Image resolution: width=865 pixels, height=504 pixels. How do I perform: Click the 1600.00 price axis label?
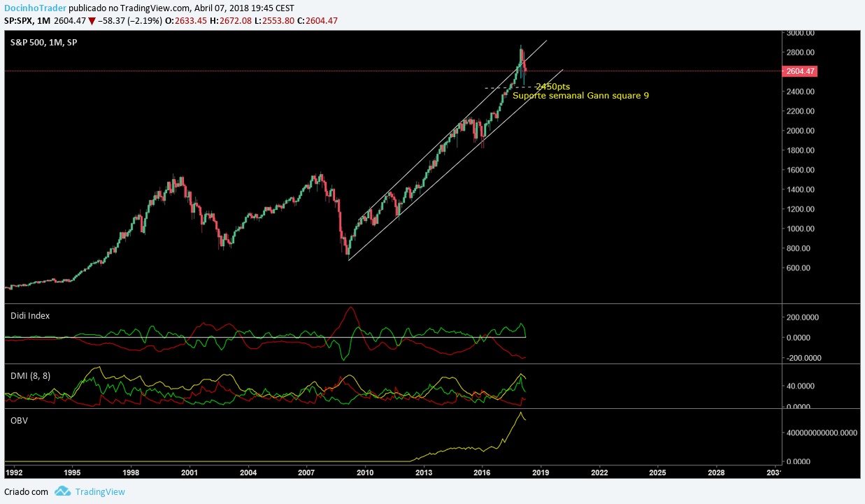(x=800, y=170)
